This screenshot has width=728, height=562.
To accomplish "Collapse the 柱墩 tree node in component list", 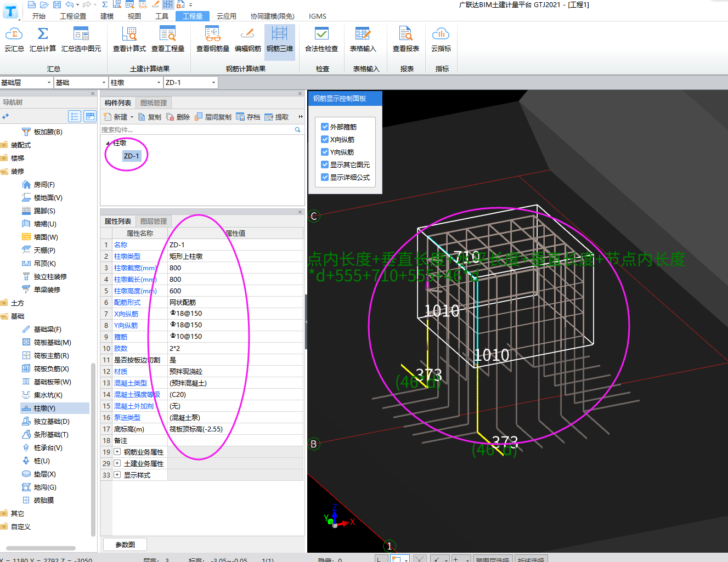I will click(x=108, y=143).
